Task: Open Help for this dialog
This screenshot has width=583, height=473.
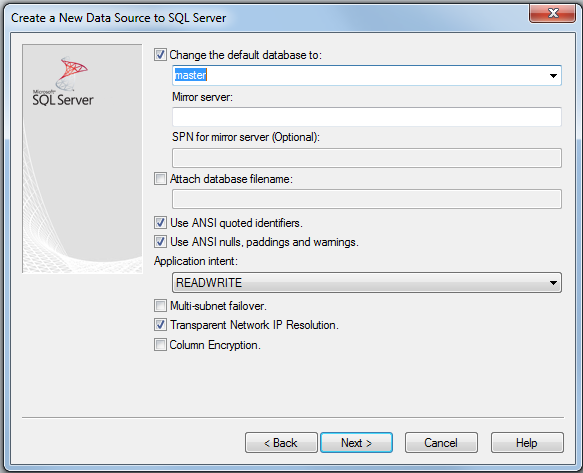Action: [x=527, y=443]
